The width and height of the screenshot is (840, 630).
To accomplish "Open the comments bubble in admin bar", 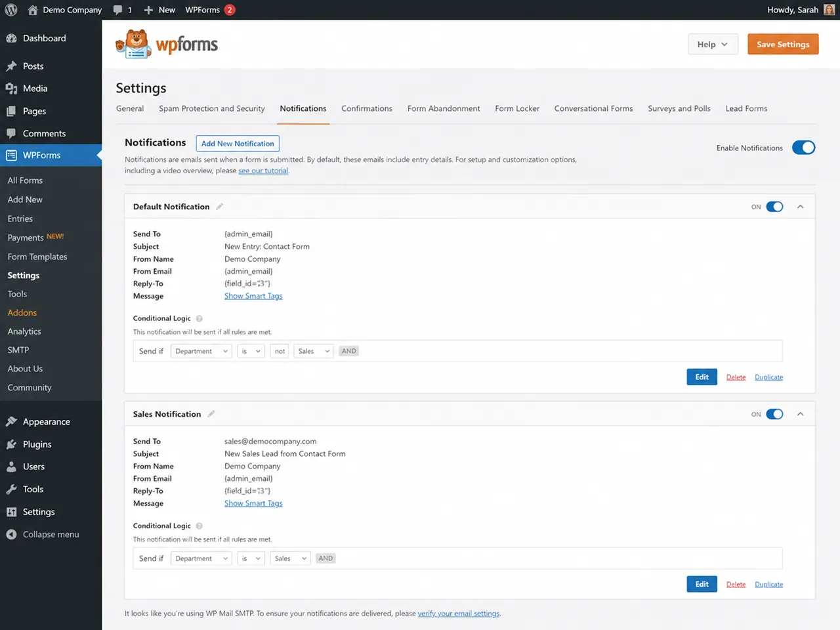I will pos(117,10).
